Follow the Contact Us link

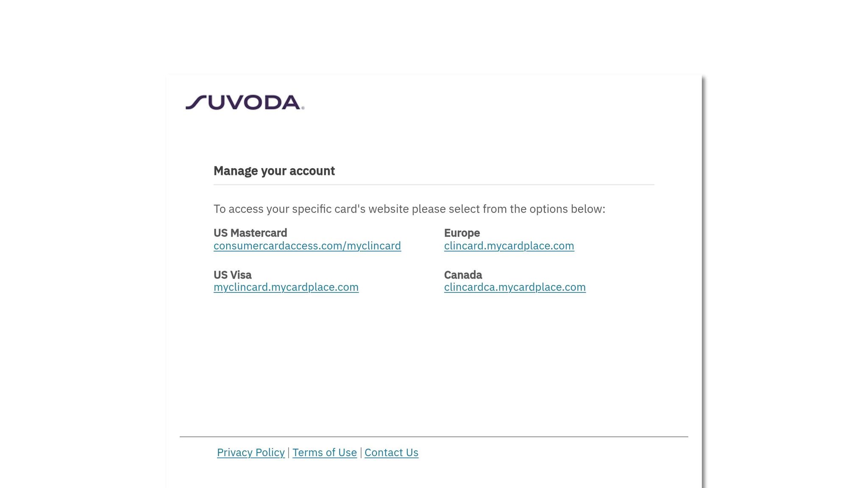391,452
